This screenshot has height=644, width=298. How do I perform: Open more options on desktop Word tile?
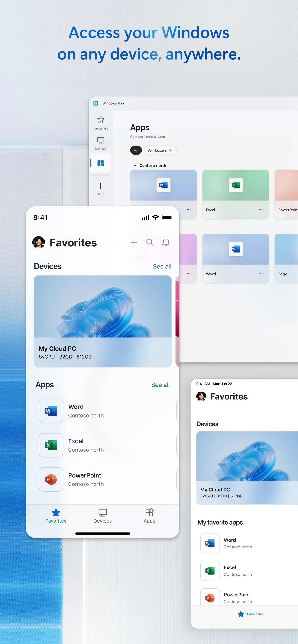261,274
